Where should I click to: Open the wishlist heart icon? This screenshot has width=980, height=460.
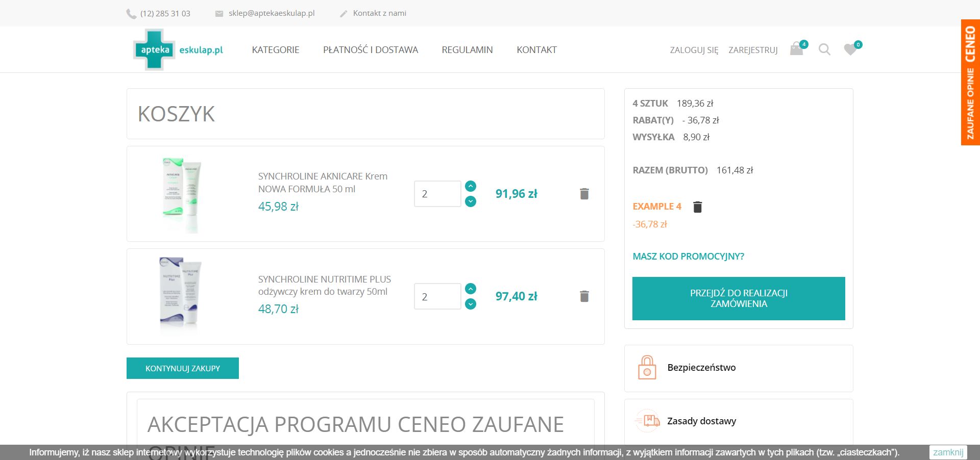[850, 49]
